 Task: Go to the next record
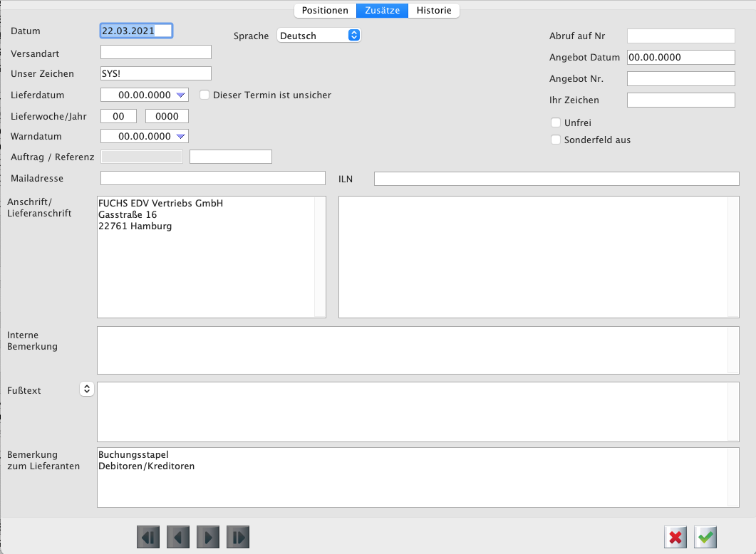(208, 537)
